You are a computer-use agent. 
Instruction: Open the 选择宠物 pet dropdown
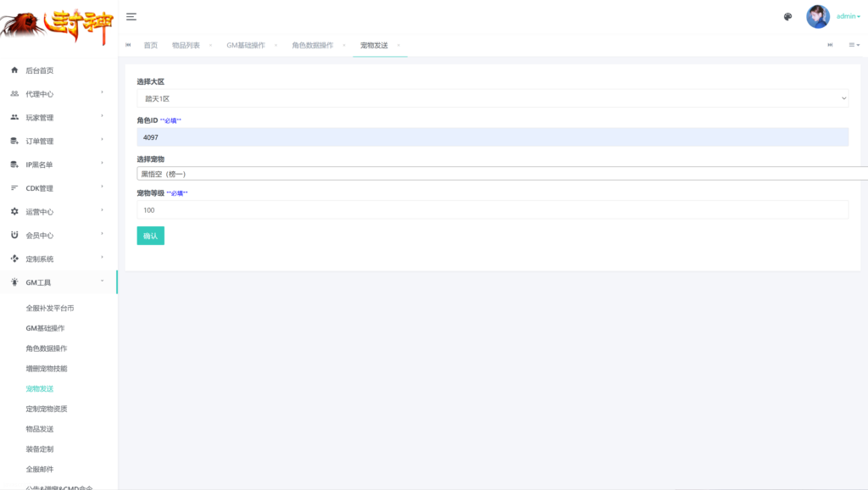(x=500, y=174)
